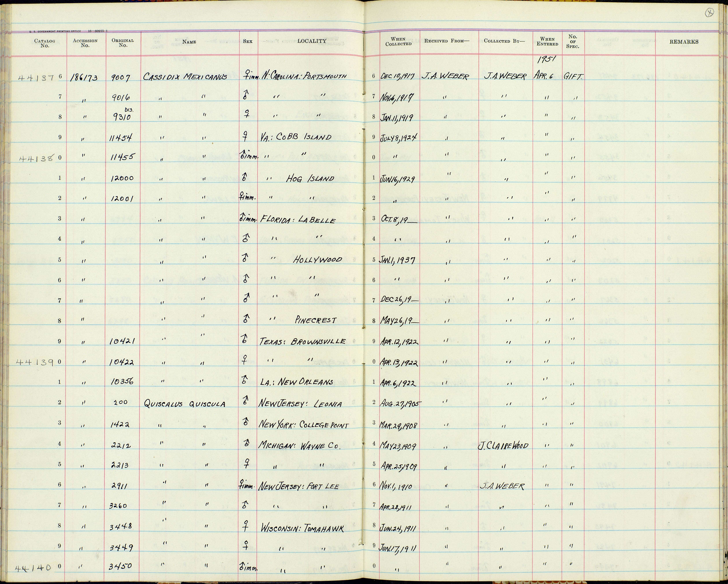Viewport: 728px width, 584px height.
Task: Click the name 'Quiscalus Quiscula'
Action: (x=184, y=404)
